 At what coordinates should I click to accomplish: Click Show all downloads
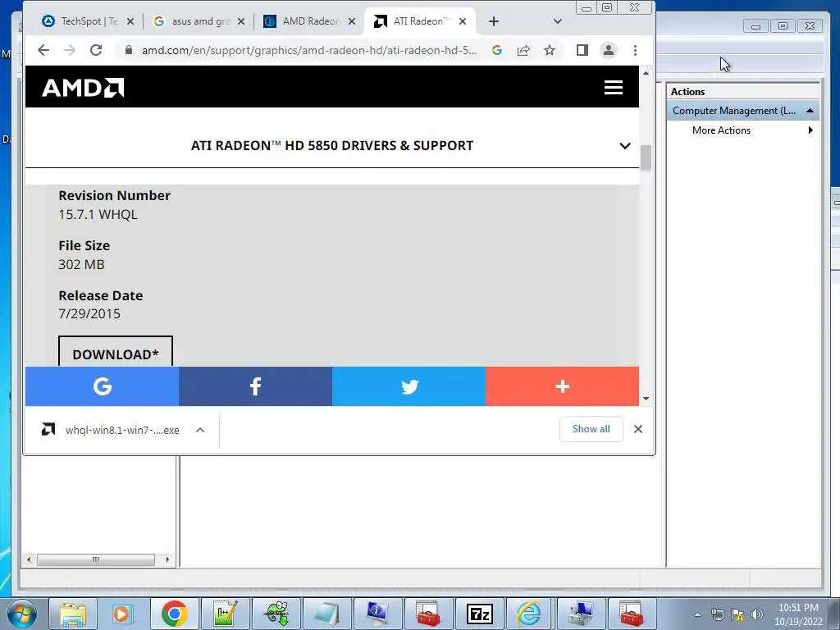pyautogui.click(x=591, y=429)
